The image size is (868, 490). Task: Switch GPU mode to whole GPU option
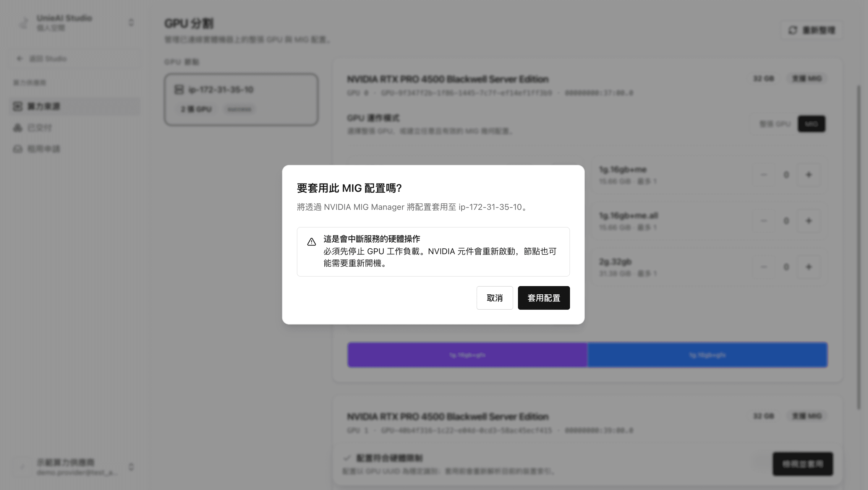[x=775, y=124]
